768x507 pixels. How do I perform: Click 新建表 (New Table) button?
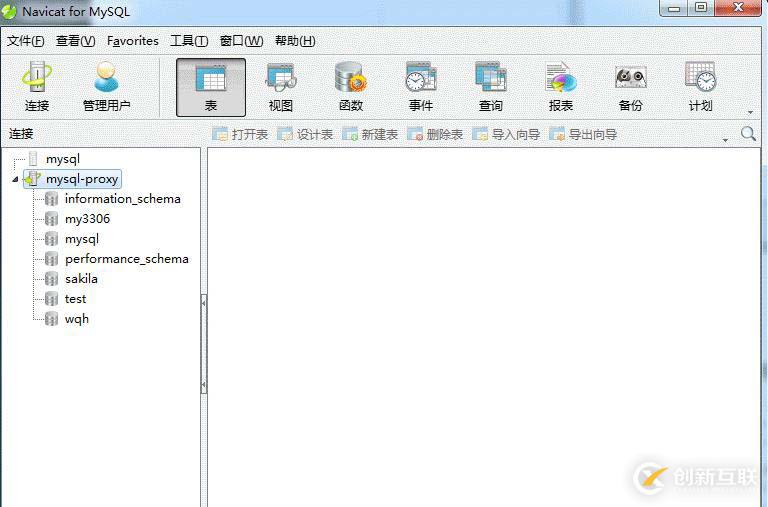point(370,134)
